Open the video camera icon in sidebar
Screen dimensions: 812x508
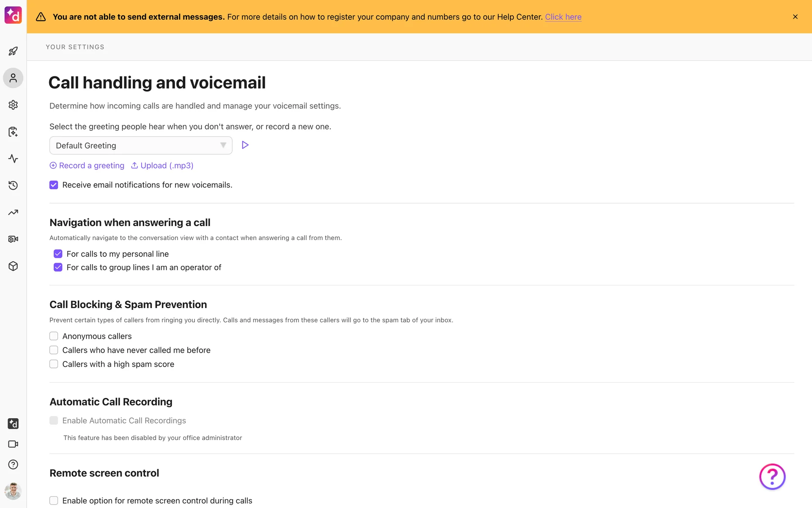point(13,444)
